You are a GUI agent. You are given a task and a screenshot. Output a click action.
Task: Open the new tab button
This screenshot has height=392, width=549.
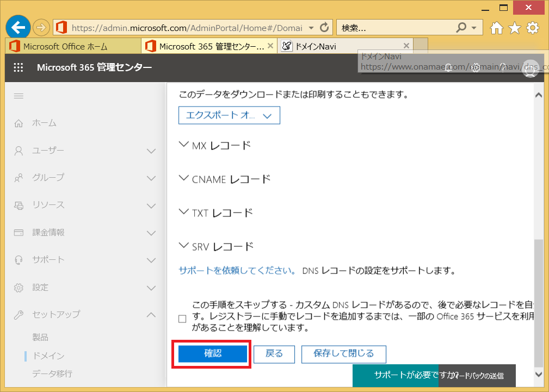[x=421, y=46]
